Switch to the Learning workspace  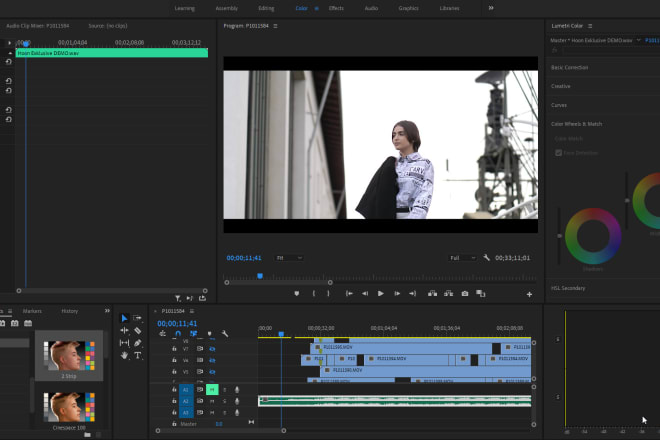pyautogui.click(x=185, y=8)
